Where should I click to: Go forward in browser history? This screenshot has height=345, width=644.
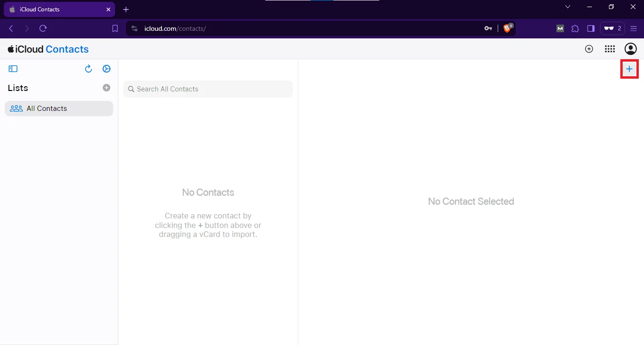pos(27,28)
